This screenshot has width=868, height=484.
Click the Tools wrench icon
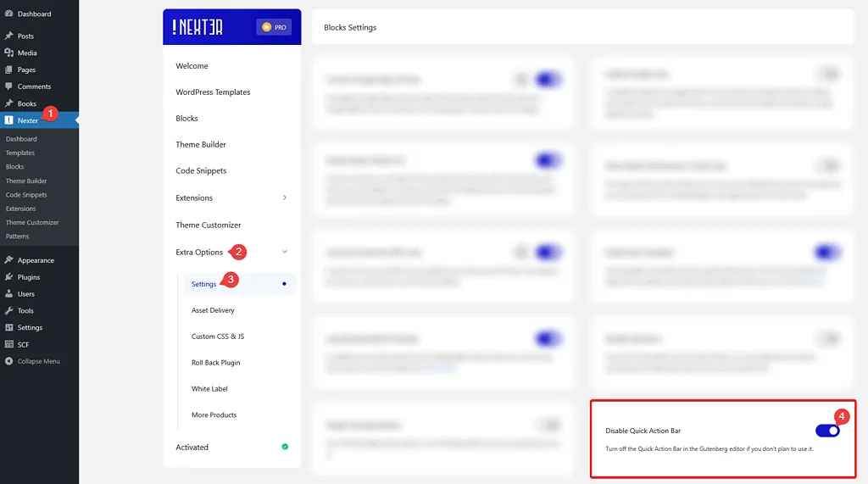pyautogui.click(x=8, y=311)
